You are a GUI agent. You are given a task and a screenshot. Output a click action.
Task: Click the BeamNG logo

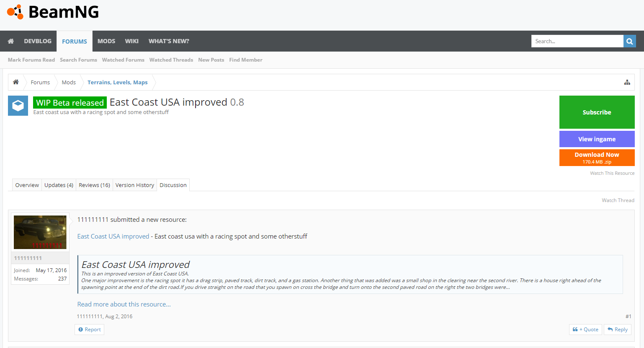pos(53,12)
